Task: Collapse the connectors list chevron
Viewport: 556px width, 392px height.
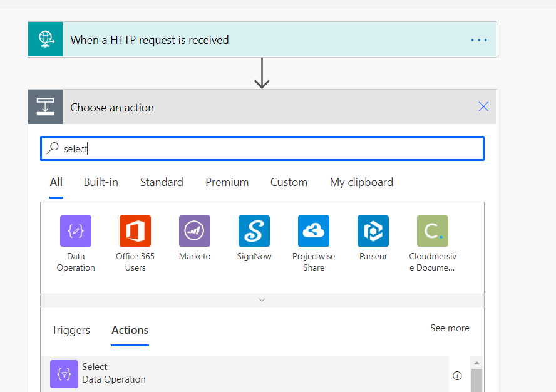Action: 262,300
